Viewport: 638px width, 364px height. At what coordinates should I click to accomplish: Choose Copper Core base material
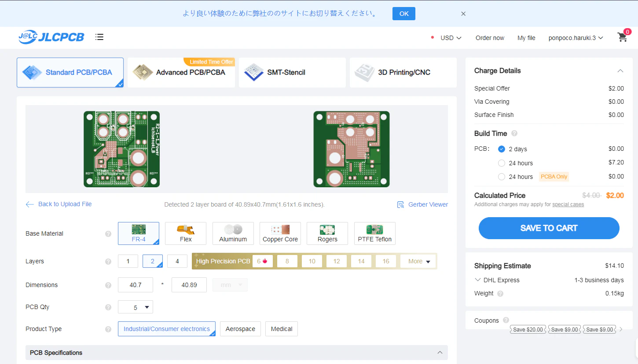pyautogui.click(x=280, y=233)
